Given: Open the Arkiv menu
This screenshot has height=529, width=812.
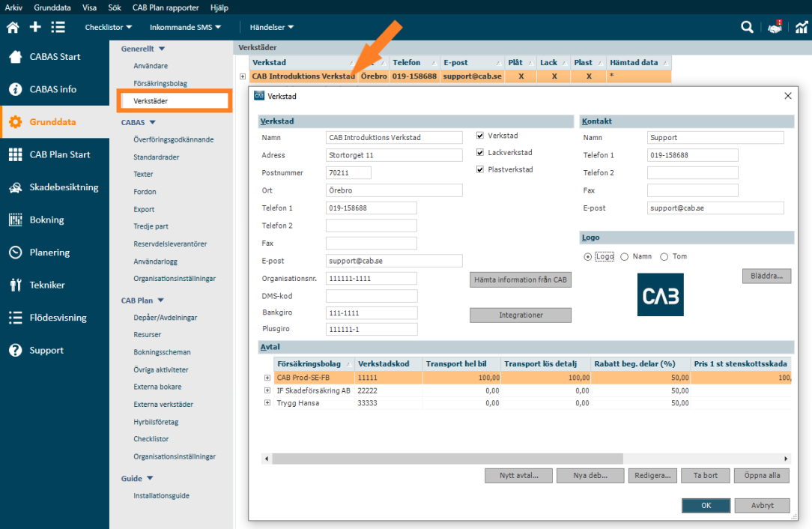Looking at the screenshot, I should [13, 7].
